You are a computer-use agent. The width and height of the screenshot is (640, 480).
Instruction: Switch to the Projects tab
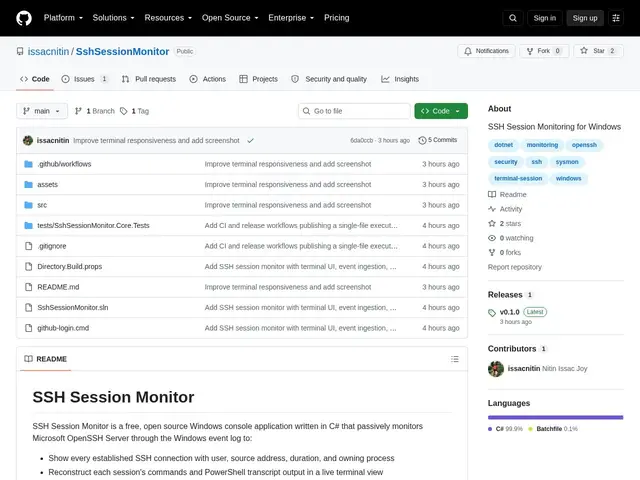(x=258, y=79)
